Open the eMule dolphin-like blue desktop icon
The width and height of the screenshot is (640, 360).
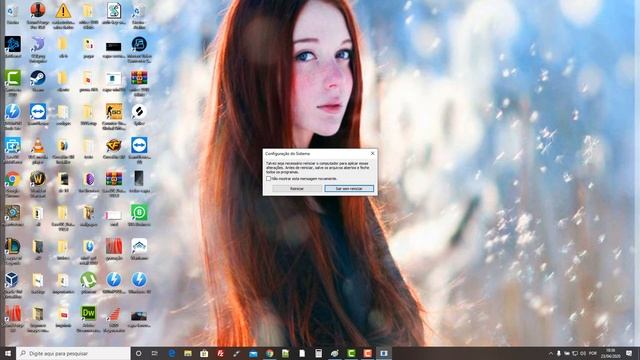point(38,44)
